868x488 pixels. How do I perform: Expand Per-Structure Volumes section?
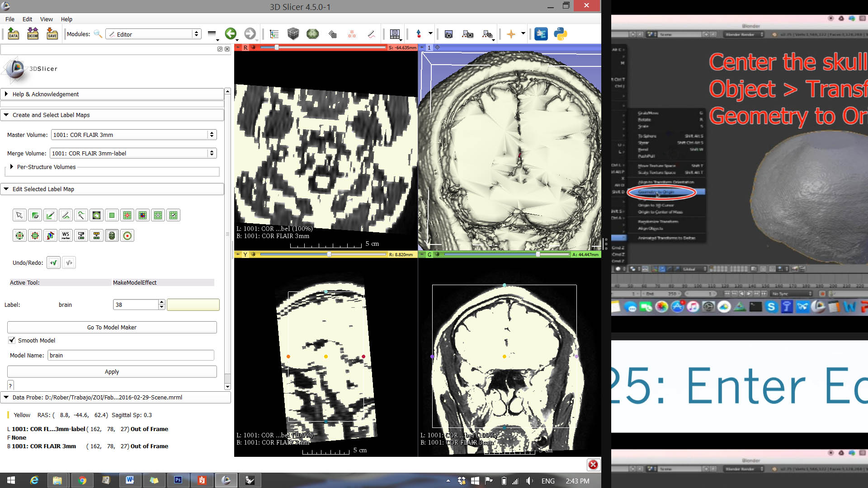(12, 167)
